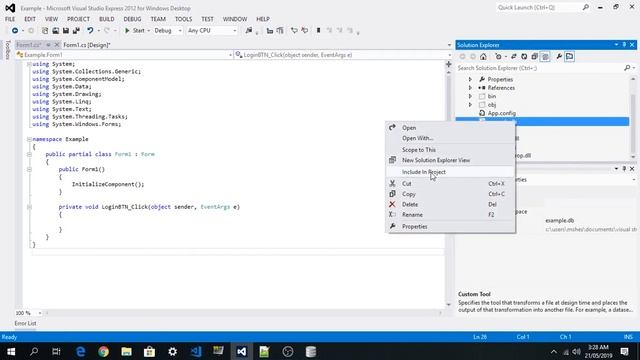Viewport: 640px width, 360px height.
Task: Open the TOOLS menu
Action: click(x=183, y=19)
